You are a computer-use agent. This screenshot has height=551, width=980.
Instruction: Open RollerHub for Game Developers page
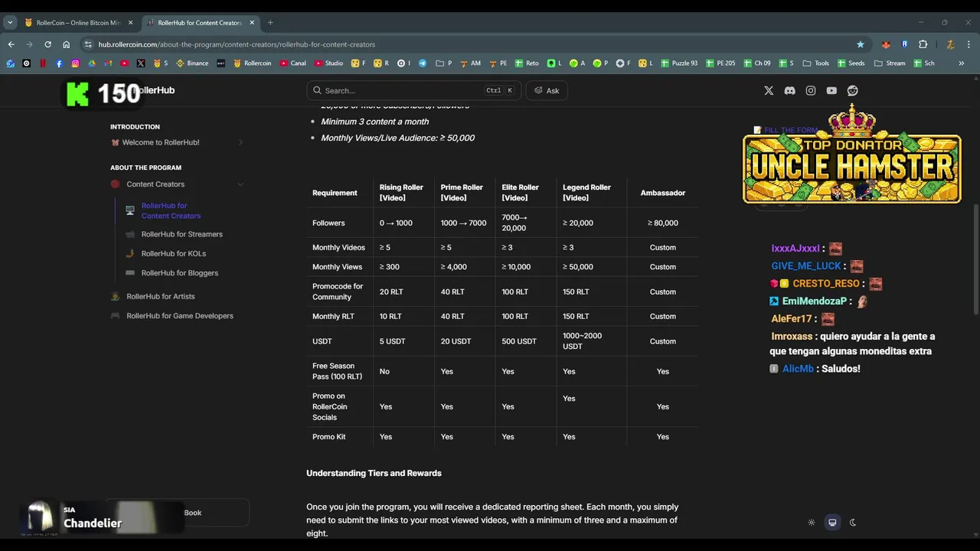(x=179, y=315)
